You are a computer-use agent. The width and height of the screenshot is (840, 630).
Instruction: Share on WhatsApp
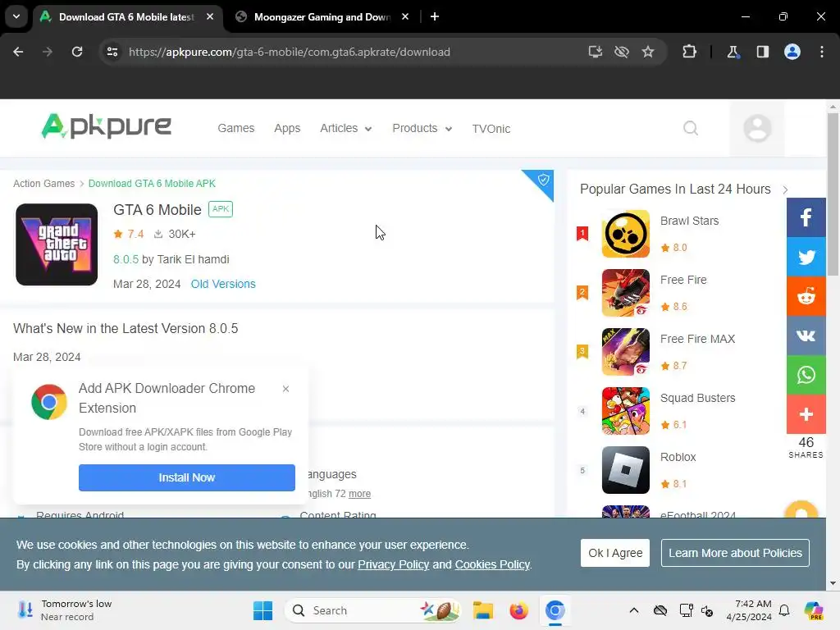(806, 375)
